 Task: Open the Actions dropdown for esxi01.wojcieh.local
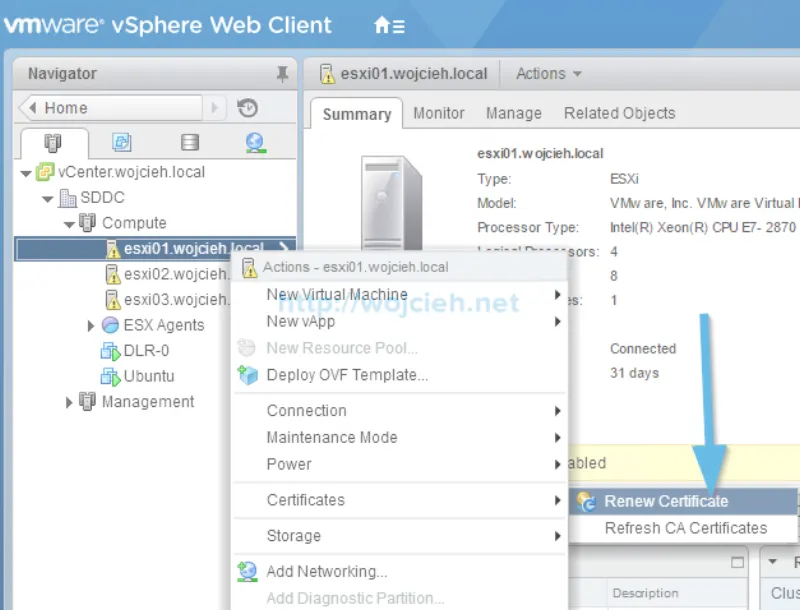(547, 73)
